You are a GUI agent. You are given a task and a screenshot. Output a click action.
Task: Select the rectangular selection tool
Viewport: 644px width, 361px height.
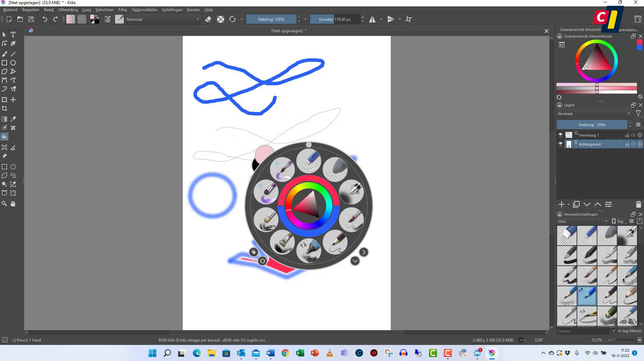4,167
